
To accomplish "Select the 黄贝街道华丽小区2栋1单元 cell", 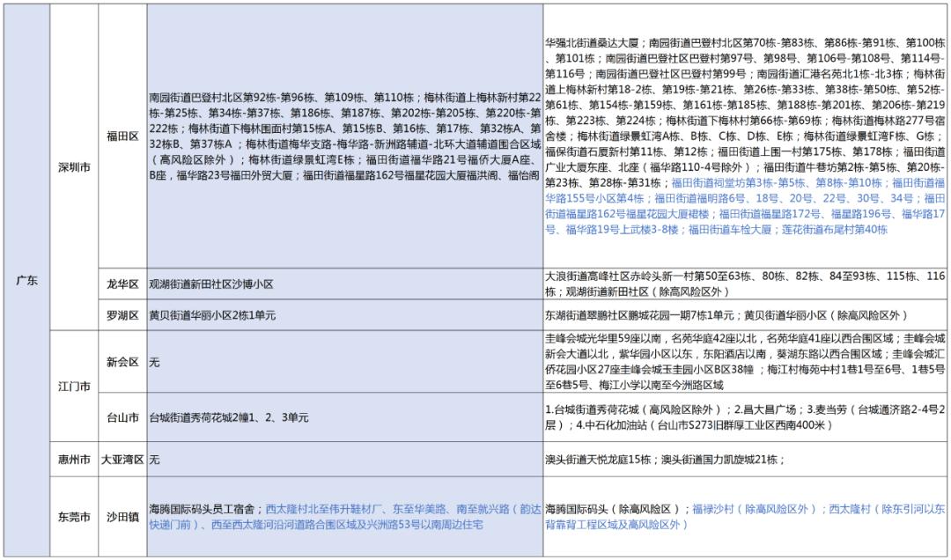I will pos(344,315).
